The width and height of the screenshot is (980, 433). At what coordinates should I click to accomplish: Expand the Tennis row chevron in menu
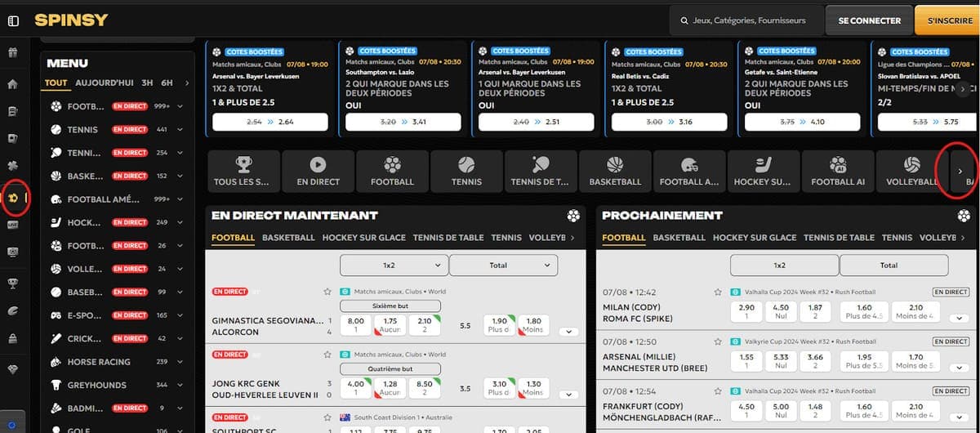tap(180, 129)
